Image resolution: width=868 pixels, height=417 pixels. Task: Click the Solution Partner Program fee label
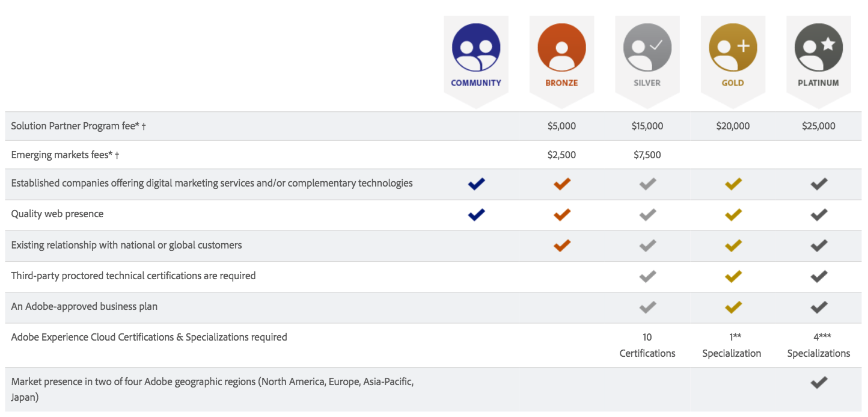pos(78,126)
